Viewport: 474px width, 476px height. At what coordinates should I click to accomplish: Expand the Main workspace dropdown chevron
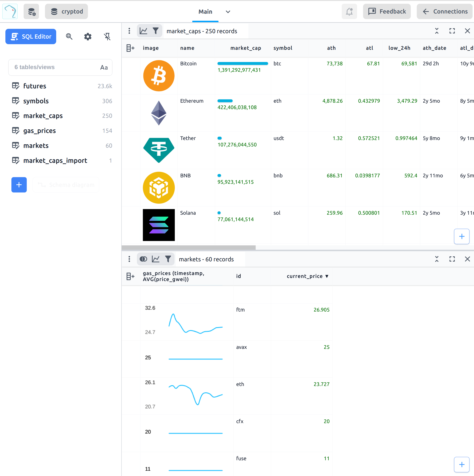pos(228,12)
